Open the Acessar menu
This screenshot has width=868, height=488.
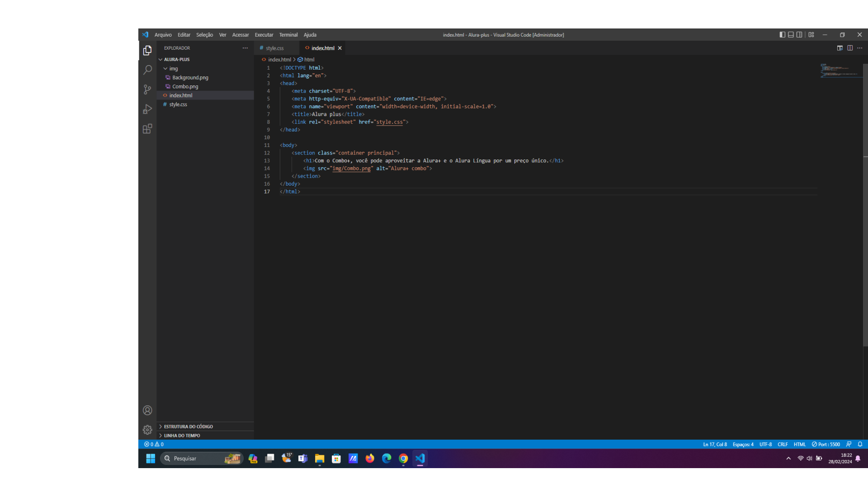241,35
